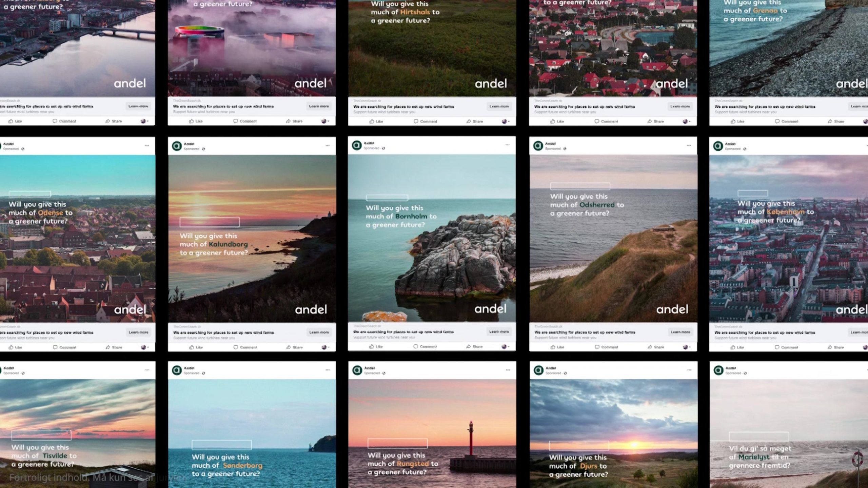Click Learn more on Odsherred ad
The image size is (868, 488).
click(680, 332)
